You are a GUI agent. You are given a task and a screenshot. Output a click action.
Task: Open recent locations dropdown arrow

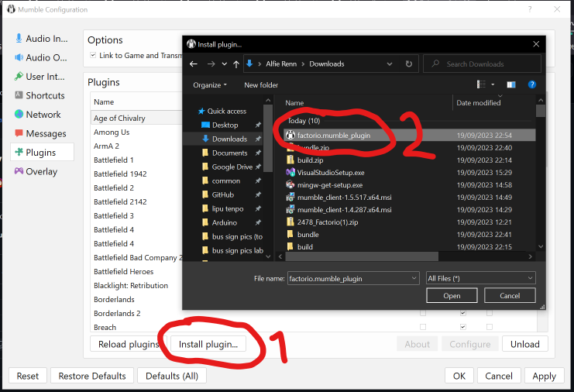pos(224,64)
